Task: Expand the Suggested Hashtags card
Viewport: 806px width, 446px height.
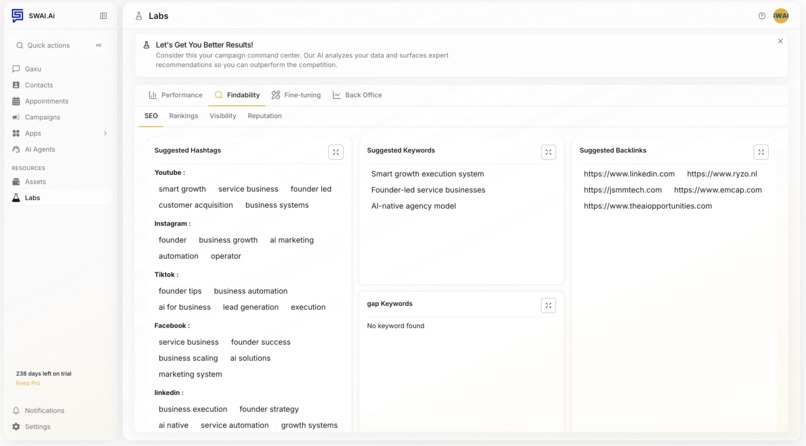Action: pyautogui.click(x=336, y=152)
